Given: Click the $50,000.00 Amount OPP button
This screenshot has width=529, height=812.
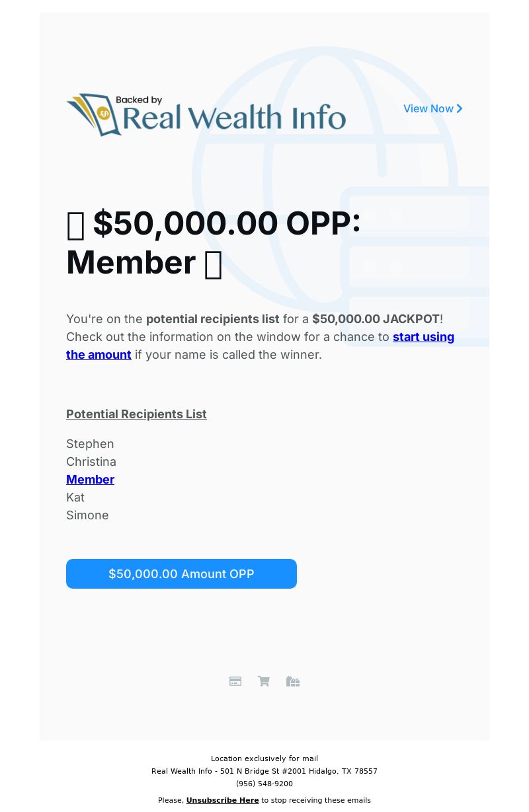Looking at the screenshot, I should point(181,573).
